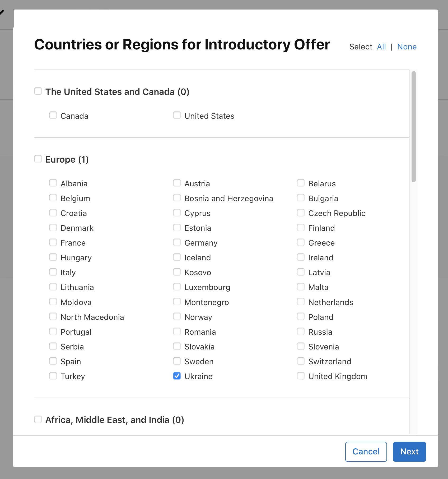Check the North Macedonia checkbox
This screenshot has height=479, width=448.
(53, 316)
